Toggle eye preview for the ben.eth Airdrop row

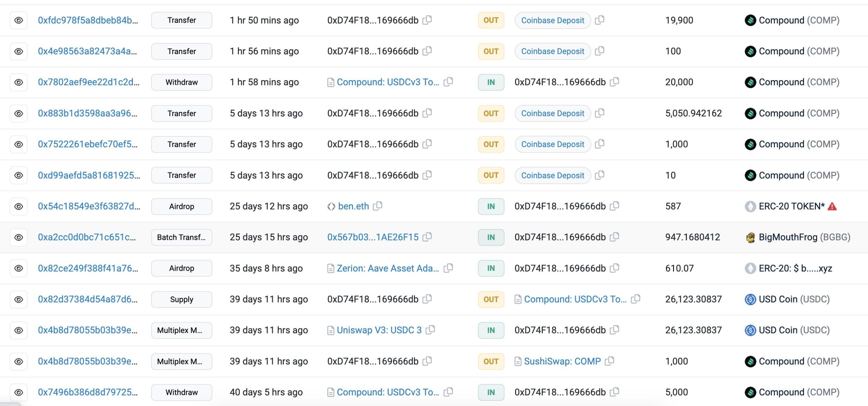coord(19,206)
